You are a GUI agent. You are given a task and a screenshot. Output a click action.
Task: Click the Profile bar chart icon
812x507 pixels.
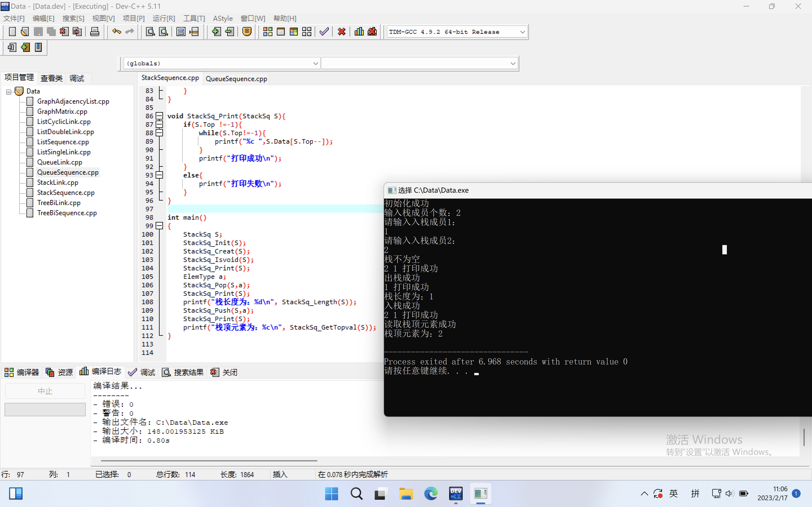coord(359,32)
